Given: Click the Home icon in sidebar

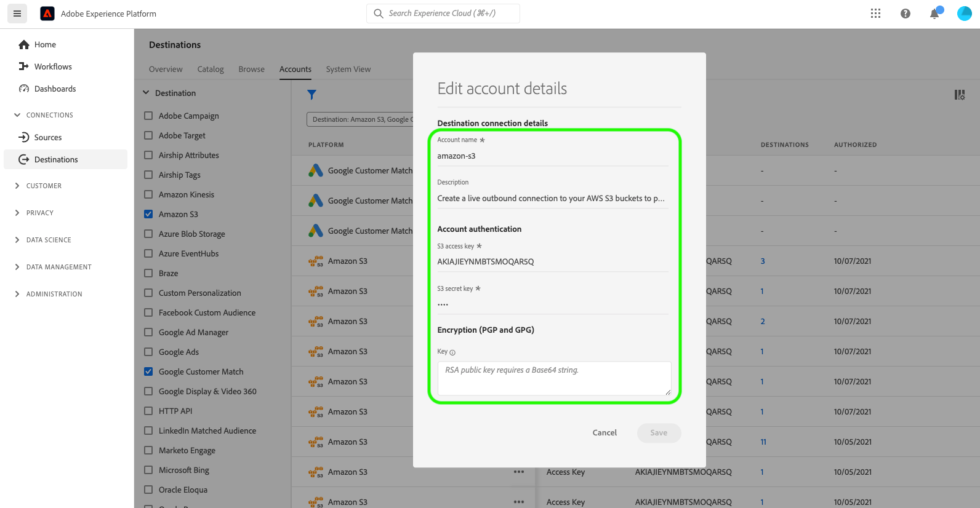Looking at the screenshot, I should (x=24, y=44).
